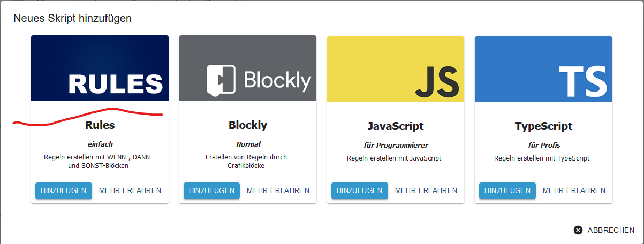
Task: Cancel the dialog with Abbrechen
Action: pyautogui.click(x=604, y=230)
